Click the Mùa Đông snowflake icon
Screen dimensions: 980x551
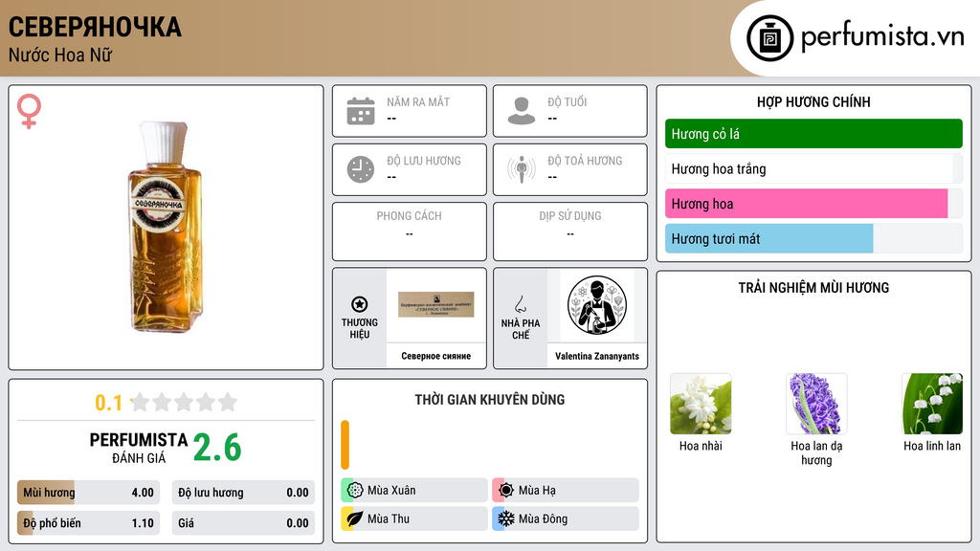coord(506,518)
